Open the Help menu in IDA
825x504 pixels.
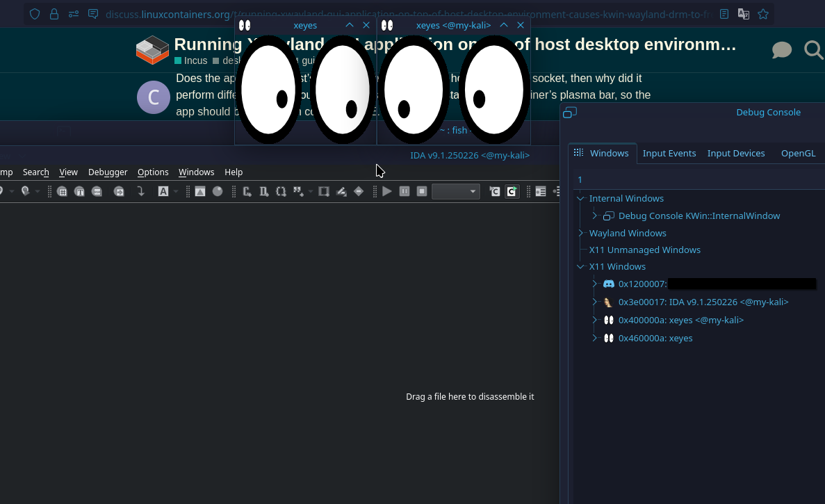pyautogui.click(x=234, y=172)
